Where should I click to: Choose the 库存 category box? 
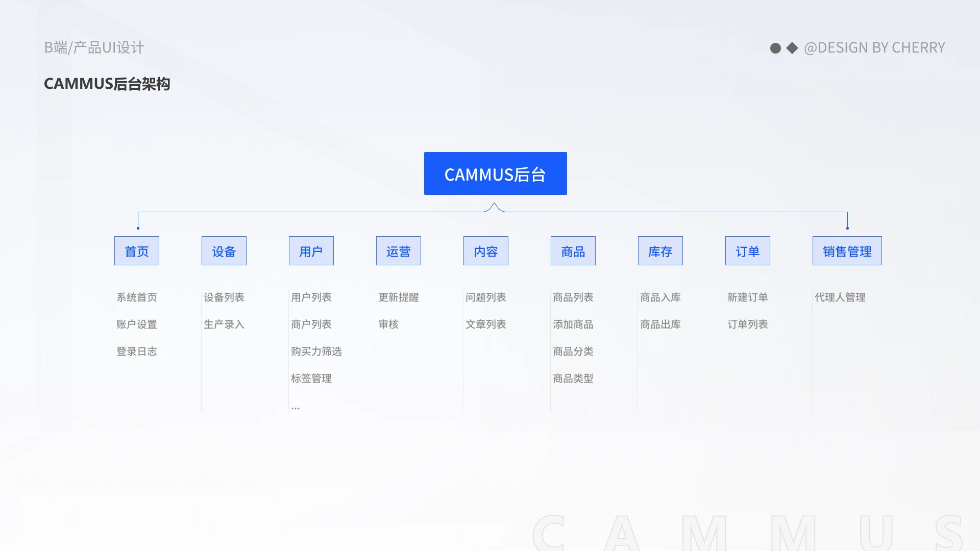coord(660,251)
